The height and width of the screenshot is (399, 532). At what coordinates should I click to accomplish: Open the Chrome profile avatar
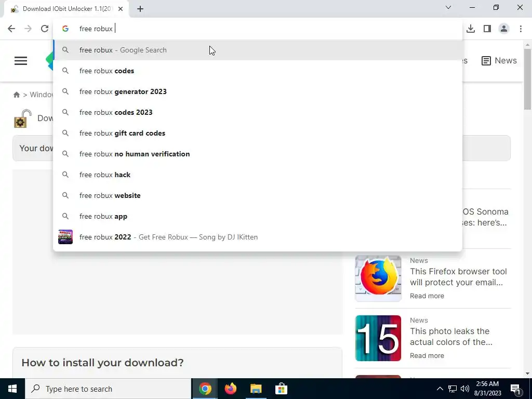(x=504, y=29)
